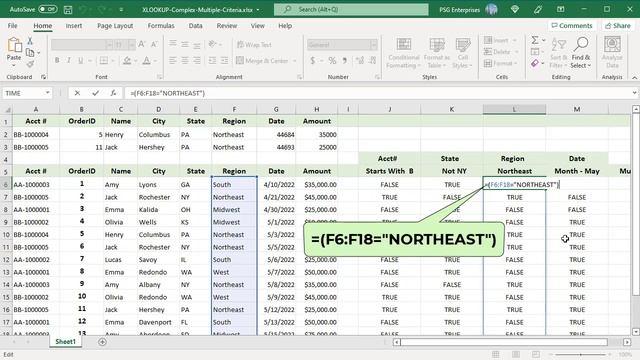Open the font name dropdown

pyautogui.click(x=109, y=44)
